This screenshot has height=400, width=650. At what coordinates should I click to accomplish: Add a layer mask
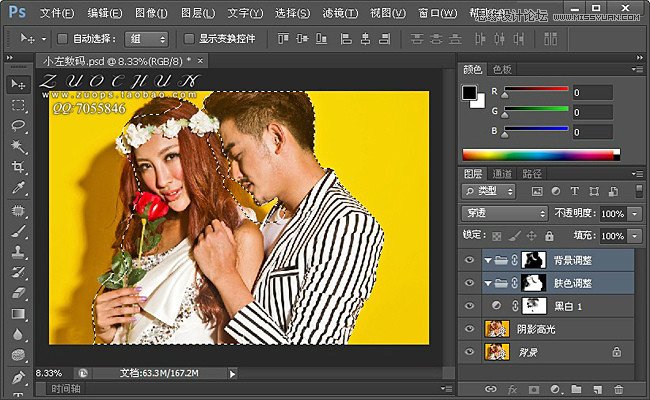(534, 390)
